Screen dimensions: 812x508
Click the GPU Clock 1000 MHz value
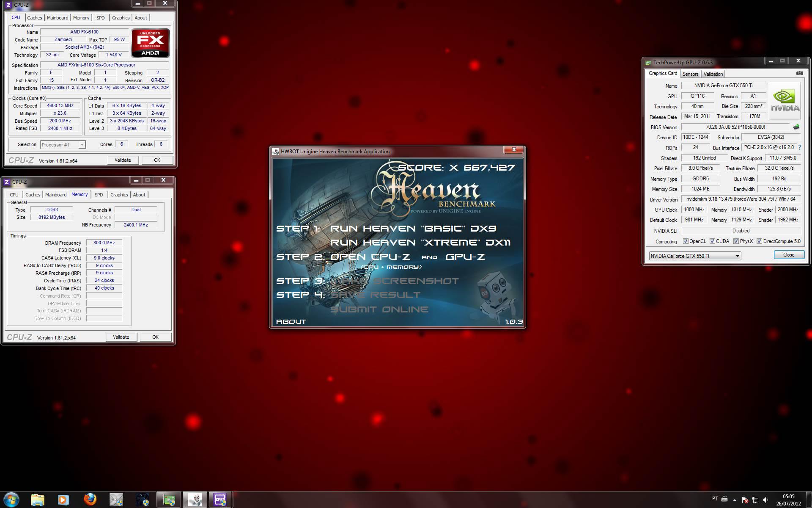click(694, 210)
